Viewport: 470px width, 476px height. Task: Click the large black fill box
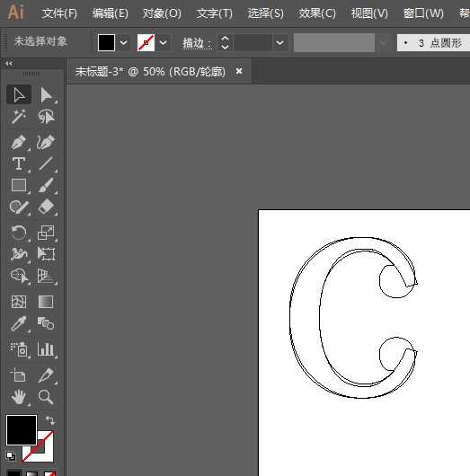pyautogui.click(x=22, y=430)
